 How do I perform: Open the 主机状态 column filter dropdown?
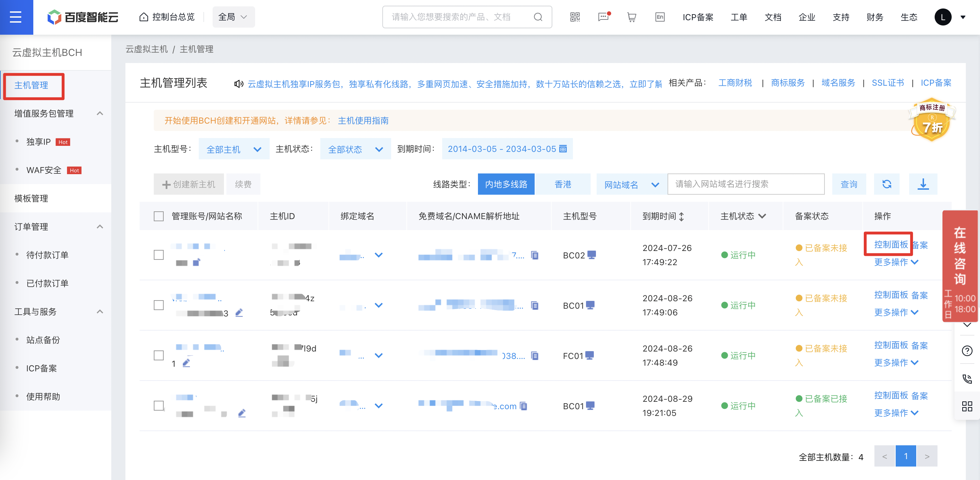(762, 216)
